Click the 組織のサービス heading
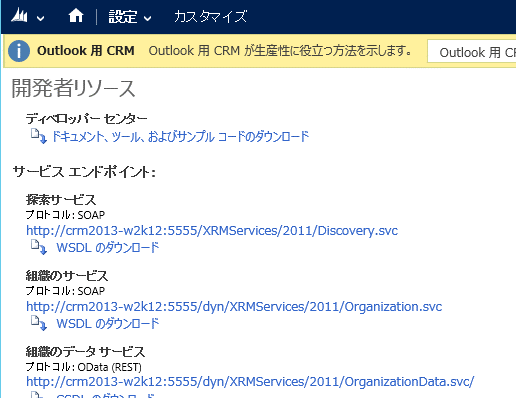 (67, 276)
